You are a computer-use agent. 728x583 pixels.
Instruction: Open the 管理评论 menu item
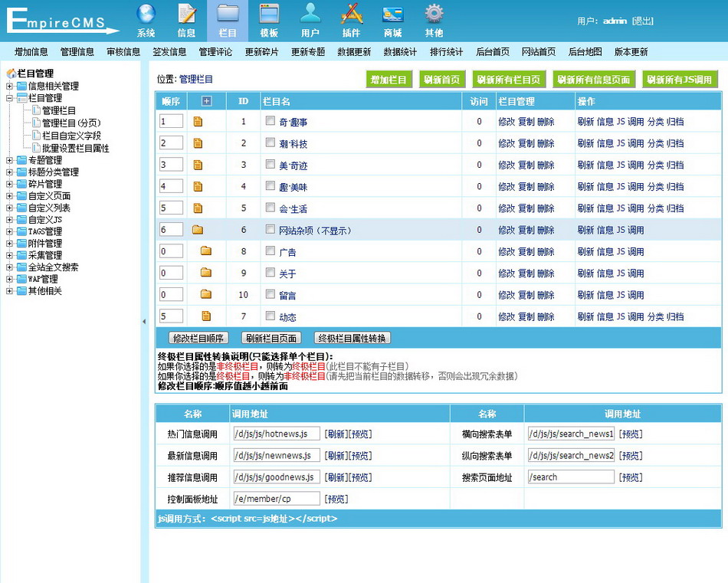[x=215, y=52]
